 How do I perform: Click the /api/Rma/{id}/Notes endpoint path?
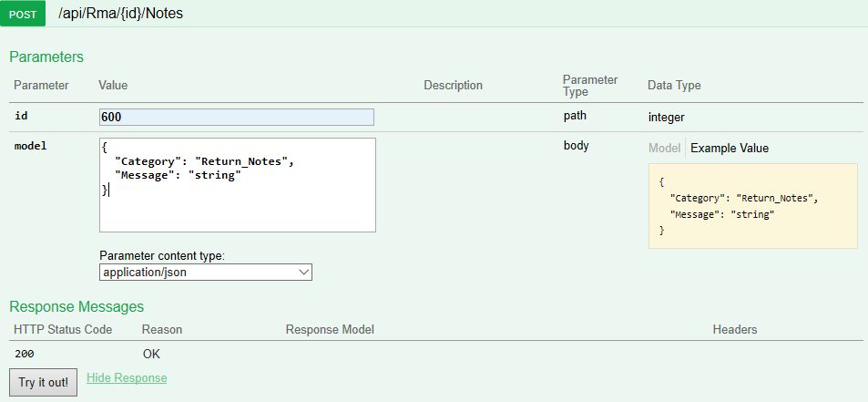120,14
